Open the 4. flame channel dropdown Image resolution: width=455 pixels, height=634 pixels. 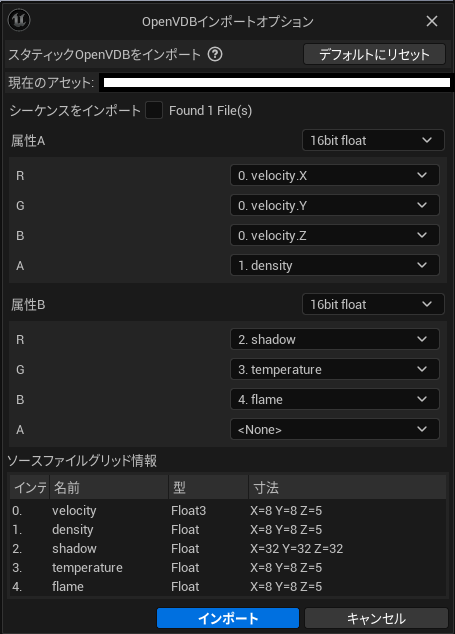coord(334,399)
